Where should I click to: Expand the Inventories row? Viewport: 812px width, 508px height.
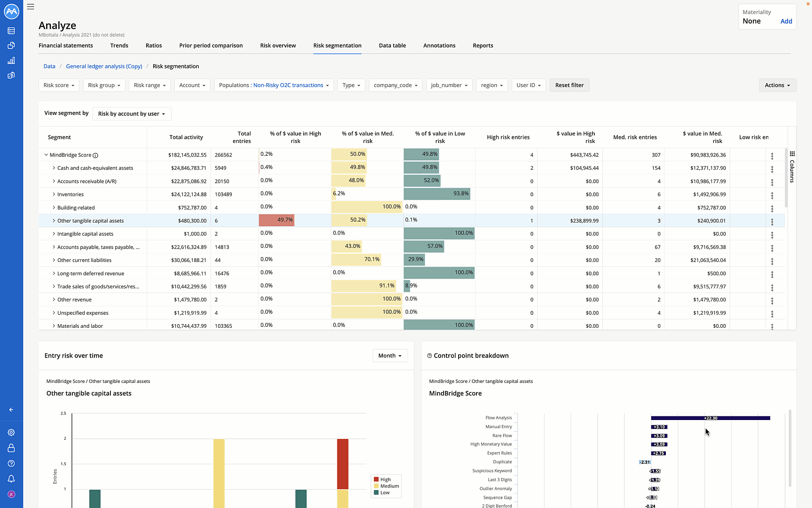(x=54, y=194)
